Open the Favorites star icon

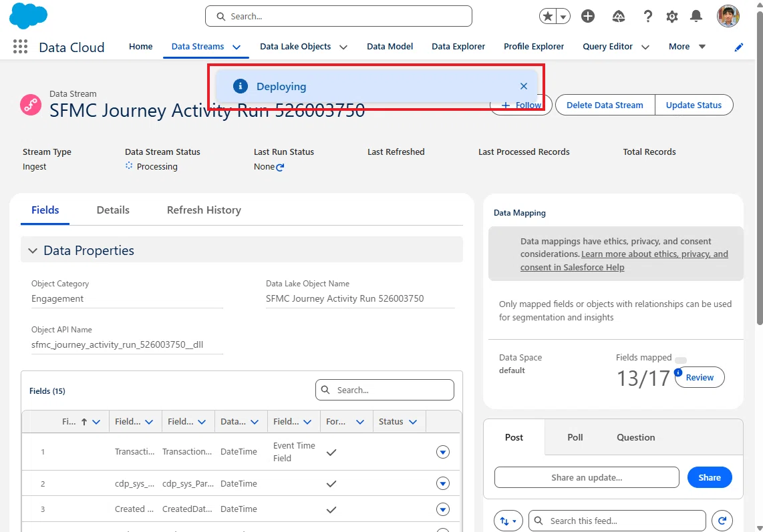tap(548, 16)
